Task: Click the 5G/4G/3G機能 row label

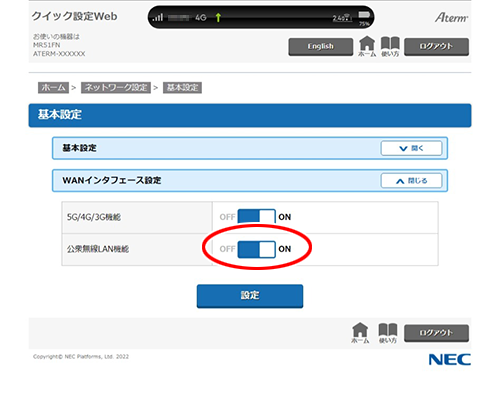Action: point(94,217)
